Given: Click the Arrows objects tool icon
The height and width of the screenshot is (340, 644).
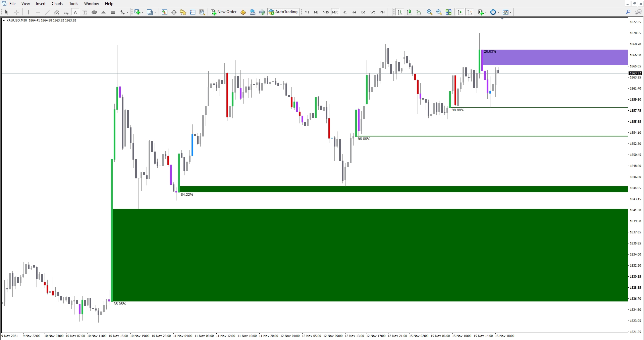Looking at the screenshot, I should [x=122, y=12].
